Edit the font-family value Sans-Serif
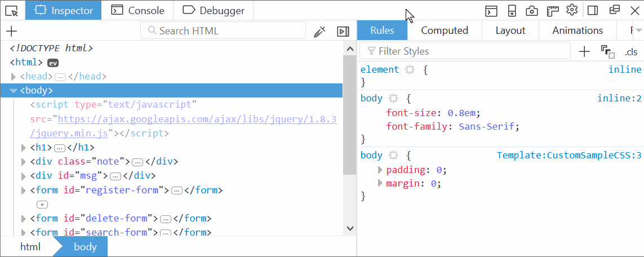644x257 pixels. click(x=487, y=127)
